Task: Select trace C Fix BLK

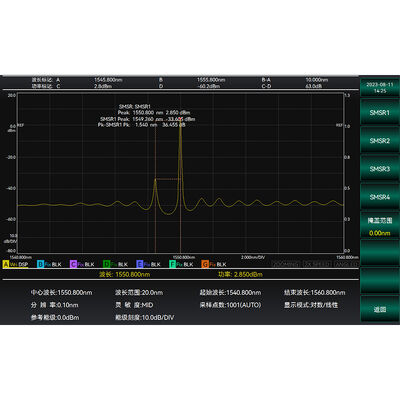Action: [x=82, y=264]
